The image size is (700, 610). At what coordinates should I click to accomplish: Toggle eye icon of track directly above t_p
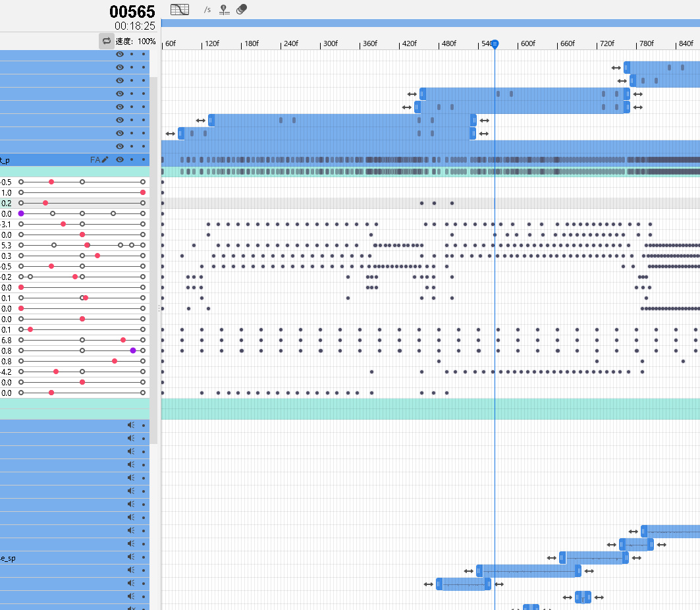(120, 146)
